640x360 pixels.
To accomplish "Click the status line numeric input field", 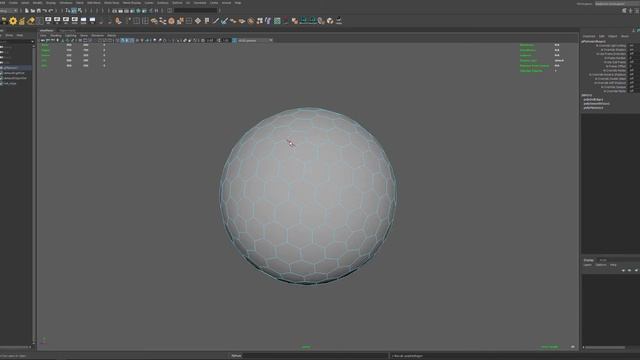I will (195, 11).
